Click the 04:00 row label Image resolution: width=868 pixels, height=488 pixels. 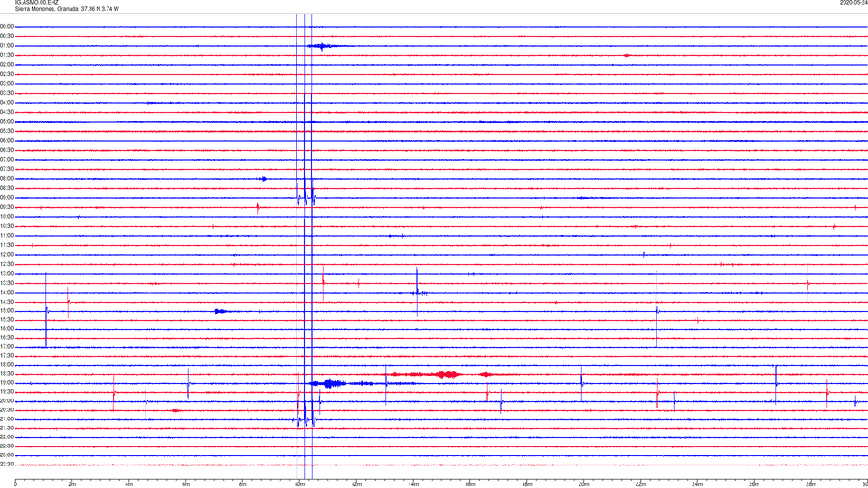6,103
